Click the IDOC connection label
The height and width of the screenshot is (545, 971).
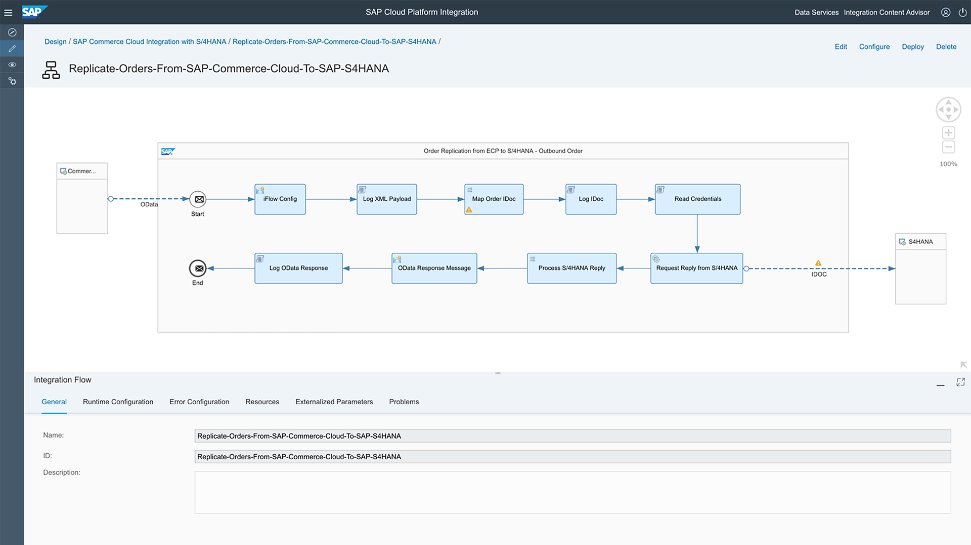[819, 274]
